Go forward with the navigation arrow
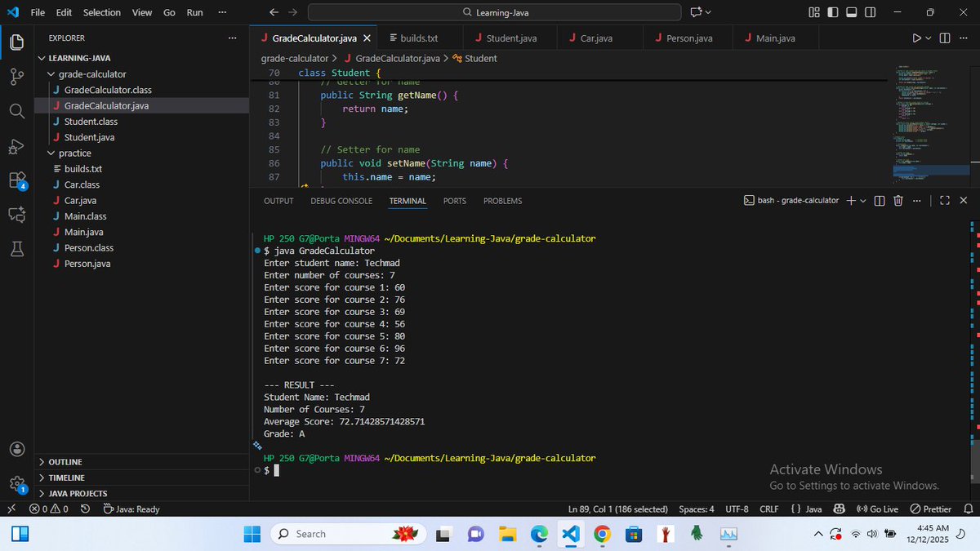Image resolution: width=980 pixels, height=551 pixels. click(293, 12)
